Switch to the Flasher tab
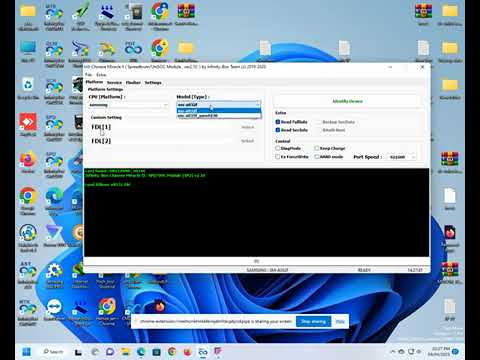480x360 pixels. (133, 82)
